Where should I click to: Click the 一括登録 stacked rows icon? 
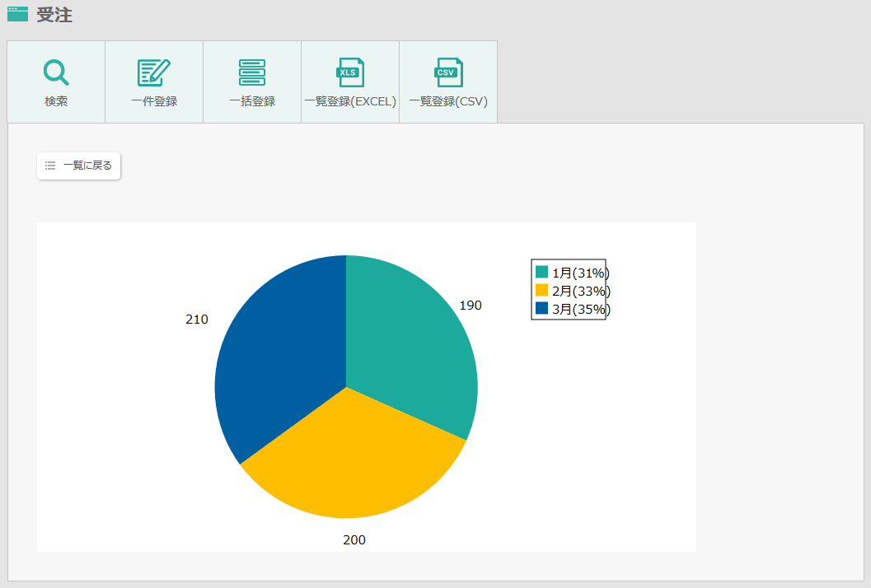point(252,72)
